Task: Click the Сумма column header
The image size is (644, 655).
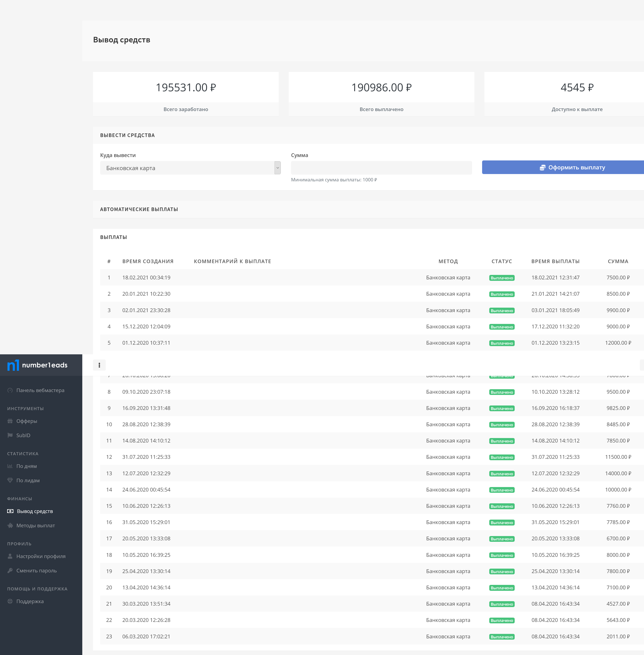Action: tap(618, 261)
